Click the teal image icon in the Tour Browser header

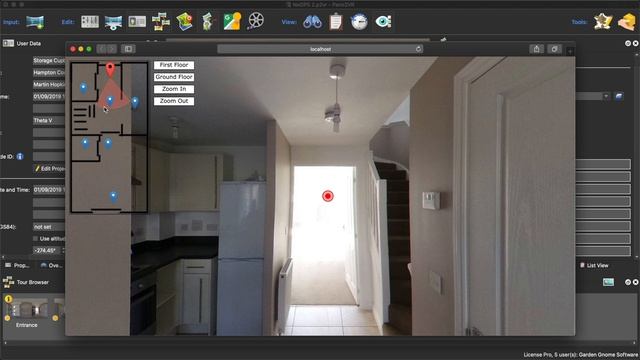click(x=608, y=282)
